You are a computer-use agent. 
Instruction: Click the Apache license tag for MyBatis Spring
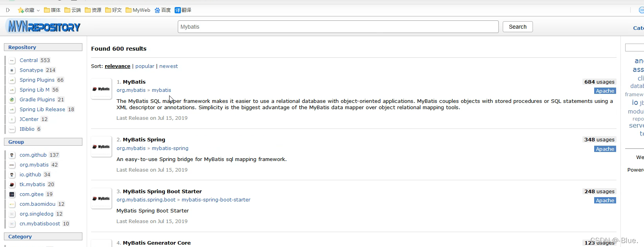605,149
